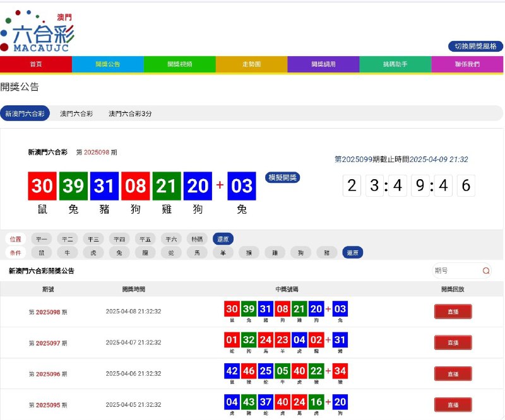
Task: Click the 模擬開獎 button
Action: pos(282,177)
